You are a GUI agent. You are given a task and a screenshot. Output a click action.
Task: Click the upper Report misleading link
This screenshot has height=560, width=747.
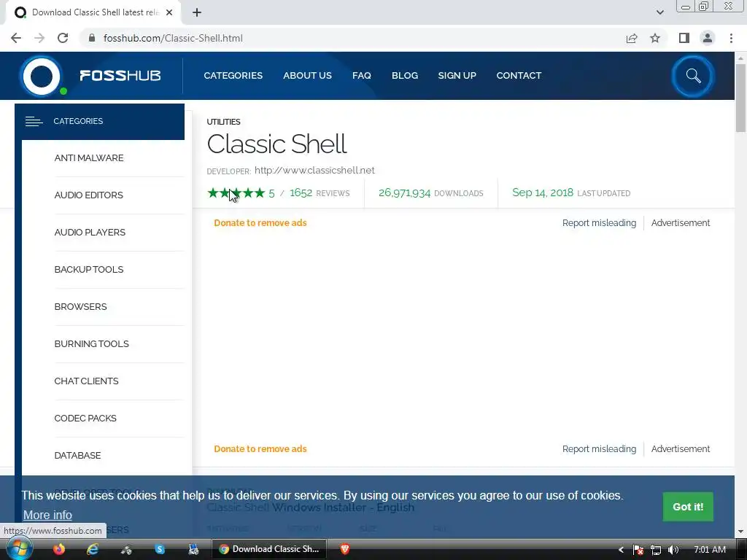599,223
